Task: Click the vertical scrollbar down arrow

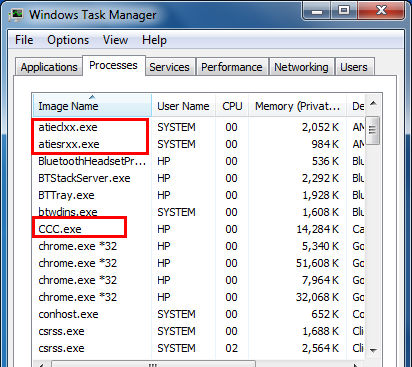Action: point(373,350)
